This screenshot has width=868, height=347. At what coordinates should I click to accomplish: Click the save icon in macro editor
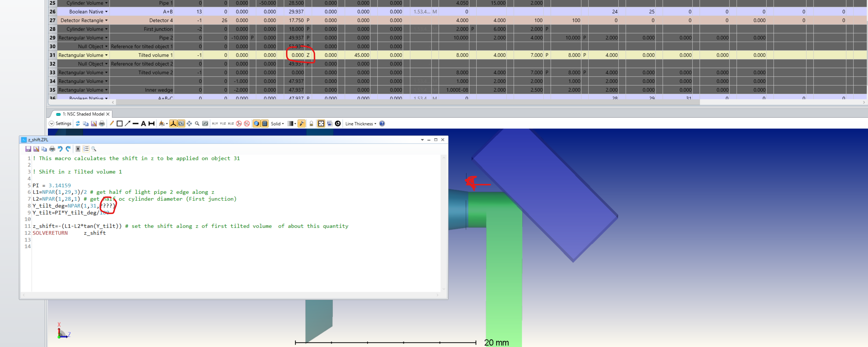point(28,149)
